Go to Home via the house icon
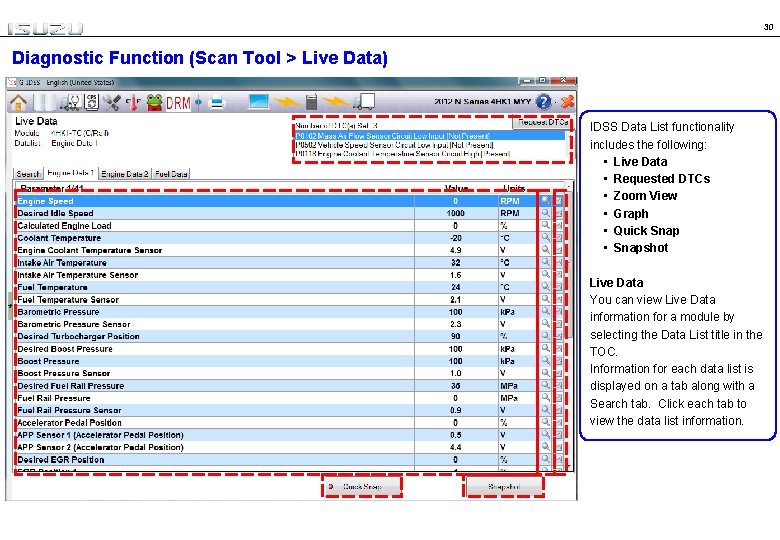 [19, 102]
